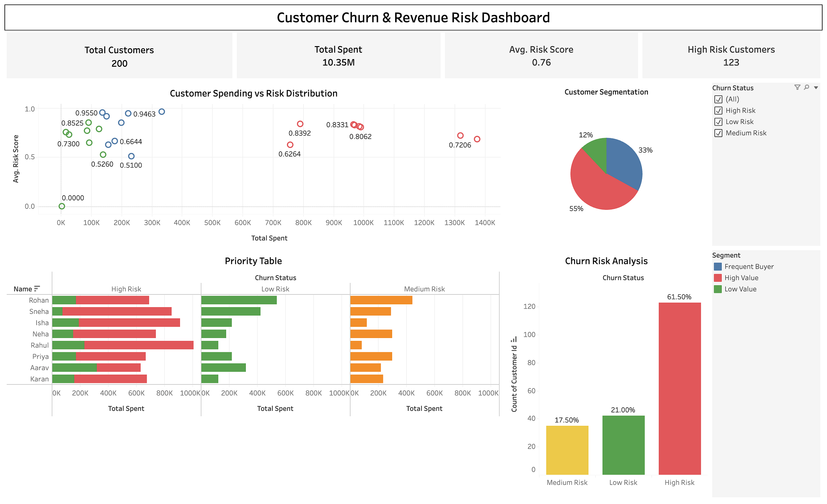The height and width of the screenshot is (504, 827).
Task: Select the scatter point labeled 0.5260
Action: (x=103, y=155)
